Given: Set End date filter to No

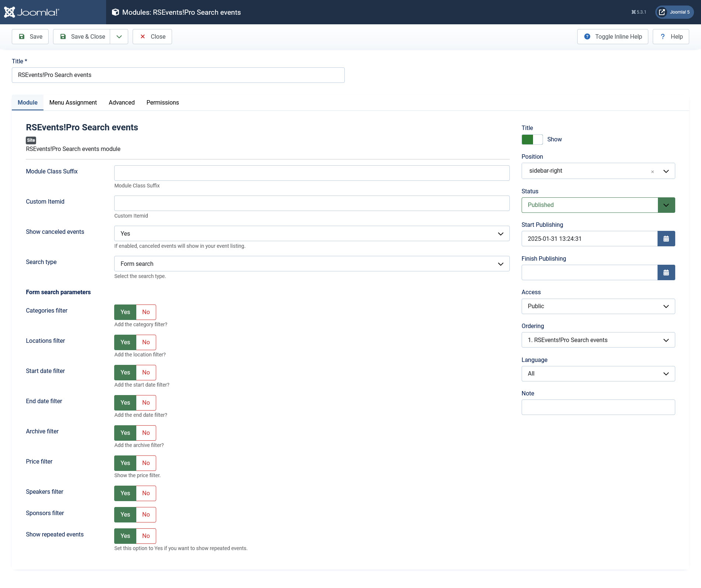Looking at the screenshot, I should tap(146, 403).
